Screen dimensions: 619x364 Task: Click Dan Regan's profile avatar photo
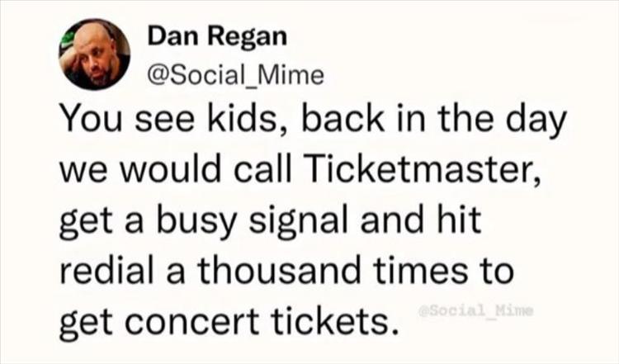(94, 54)
